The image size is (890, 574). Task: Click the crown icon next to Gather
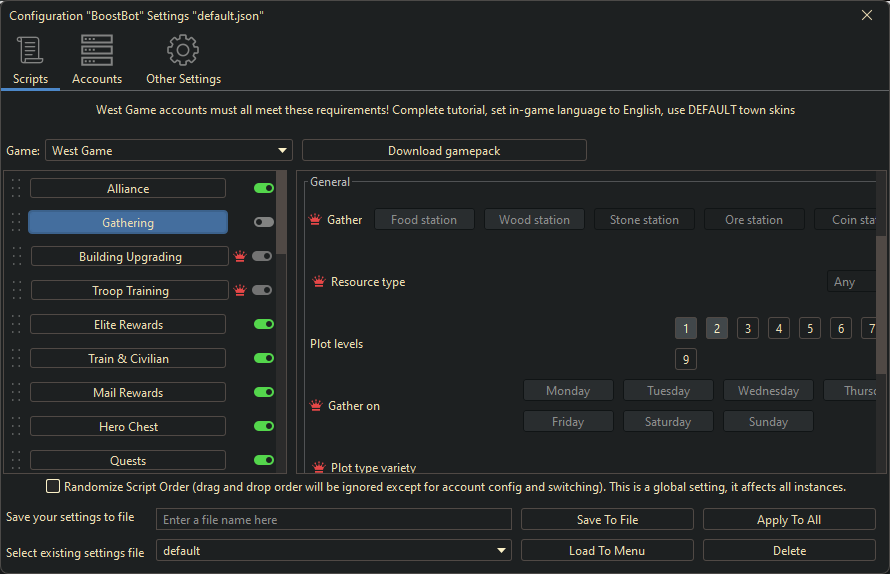(315, 220)
